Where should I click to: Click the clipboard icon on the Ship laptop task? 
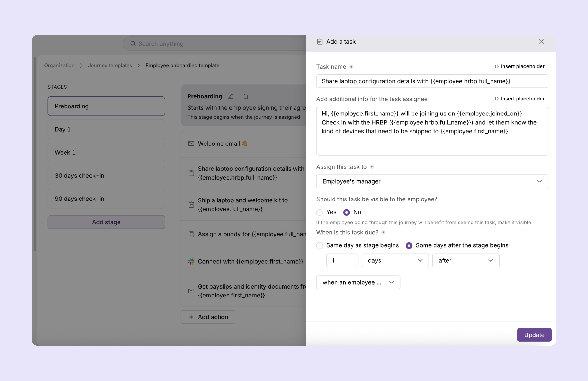(191, 204)
